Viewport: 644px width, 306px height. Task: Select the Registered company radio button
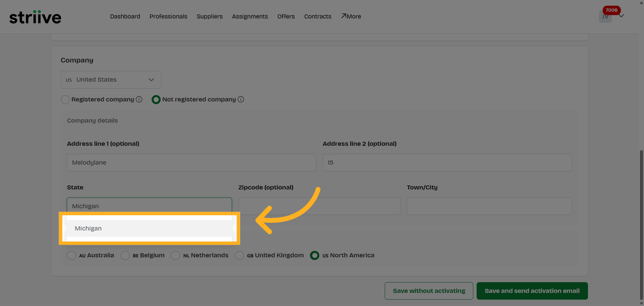pos(65,100)
